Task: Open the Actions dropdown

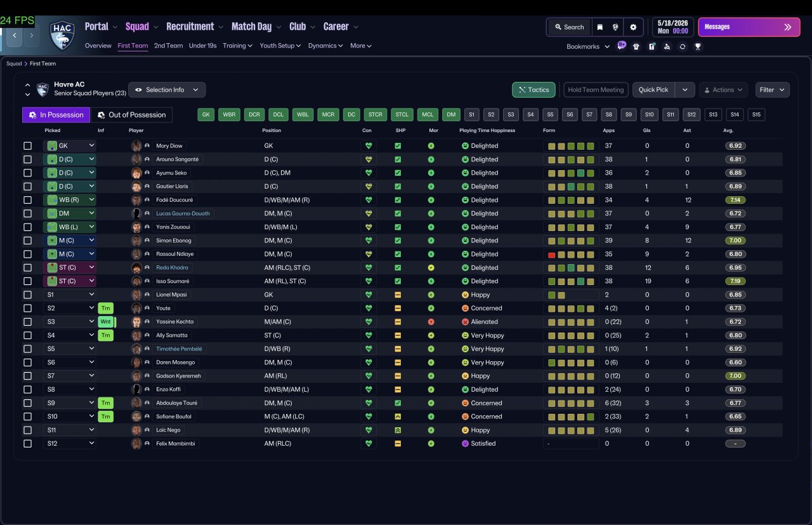Action: (x=723, y=90)
